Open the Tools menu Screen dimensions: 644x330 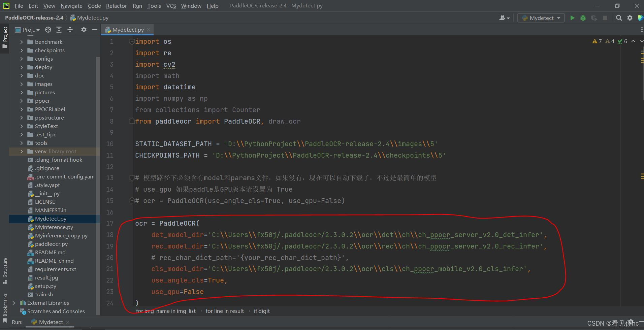tap(154, 6)
